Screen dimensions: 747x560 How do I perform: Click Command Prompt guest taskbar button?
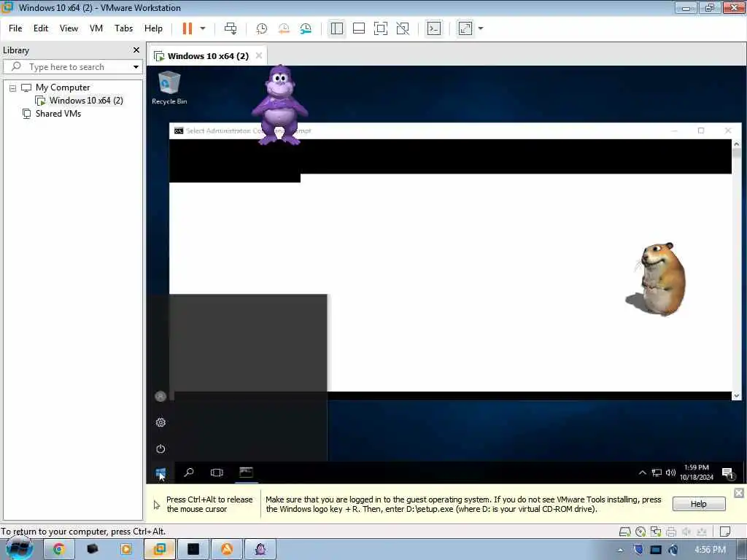pyautogui.click(x=246, y=472)
